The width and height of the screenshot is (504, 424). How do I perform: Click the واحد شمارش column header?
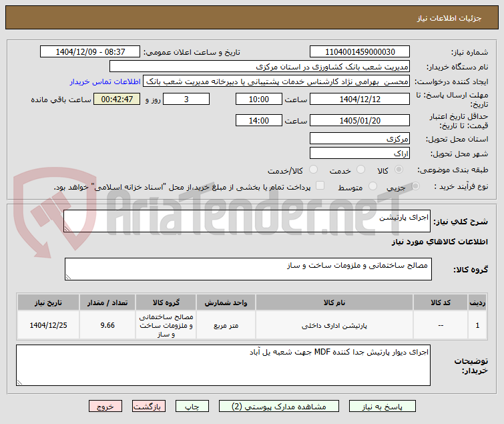[x=226, y=302]
